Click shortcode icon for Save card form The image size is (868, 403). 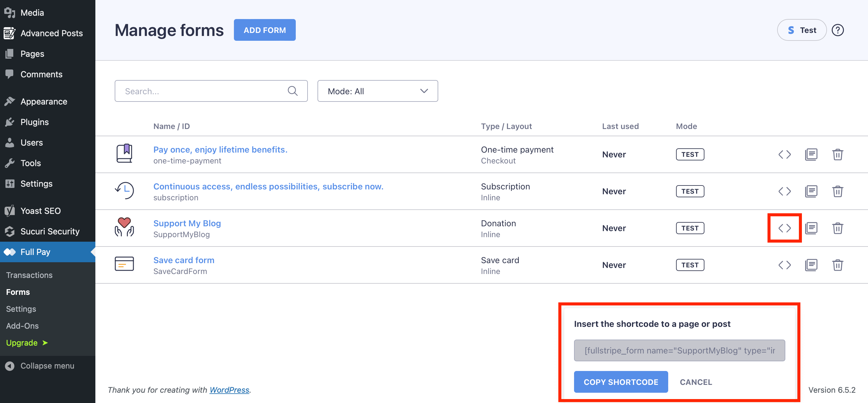coord(784,265)
